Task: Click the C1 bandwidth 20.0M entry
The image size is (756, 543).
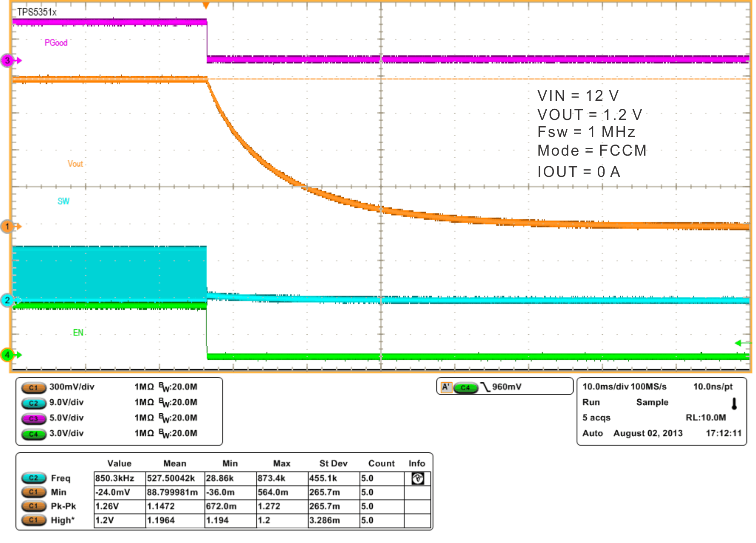Action: (178, 387)
